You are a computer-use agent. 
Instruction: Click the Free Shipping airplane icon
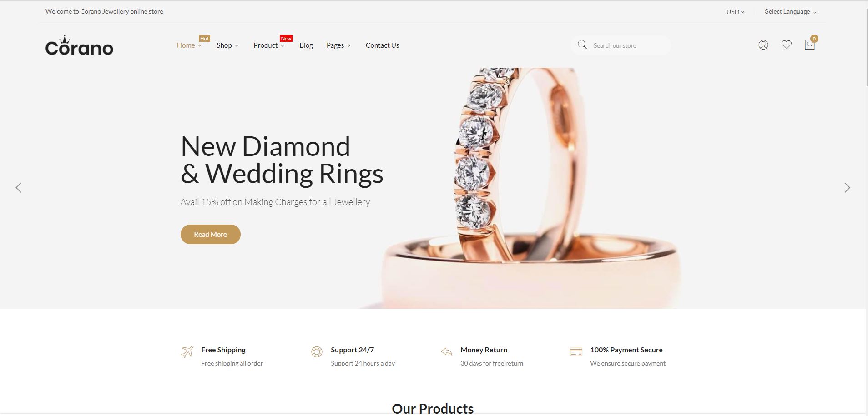187,351
